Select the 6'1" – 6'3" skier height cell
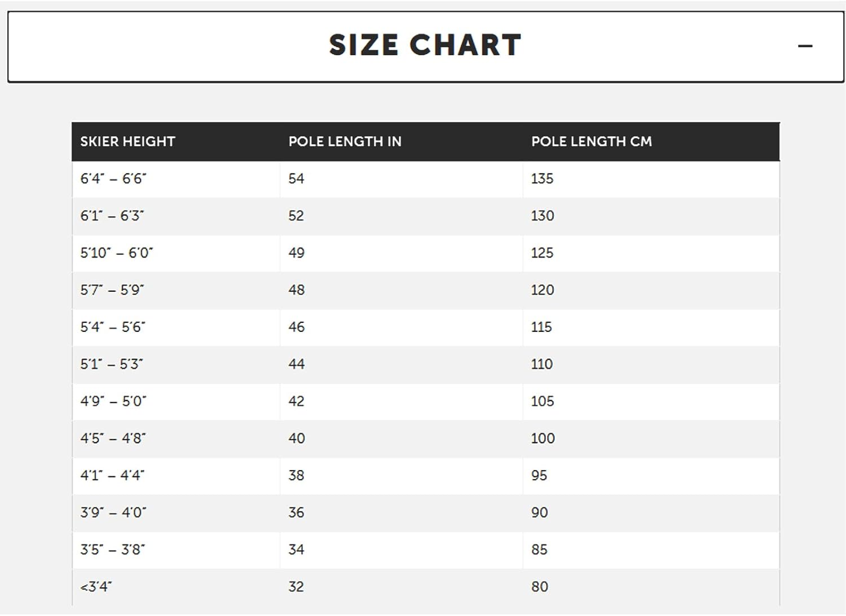The width and height of the screenshot is (846, 616). click(112, 216)
